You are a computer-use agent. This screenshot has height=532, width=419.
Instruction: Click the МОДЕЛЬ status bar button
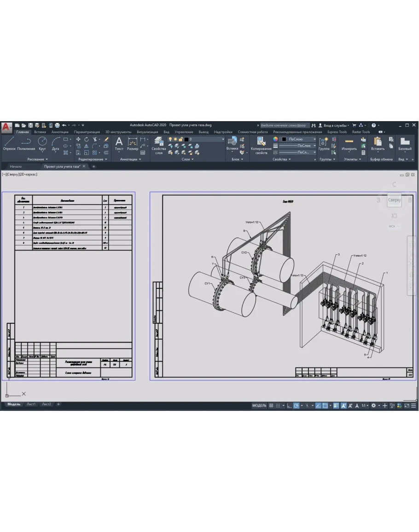point(259,405)
